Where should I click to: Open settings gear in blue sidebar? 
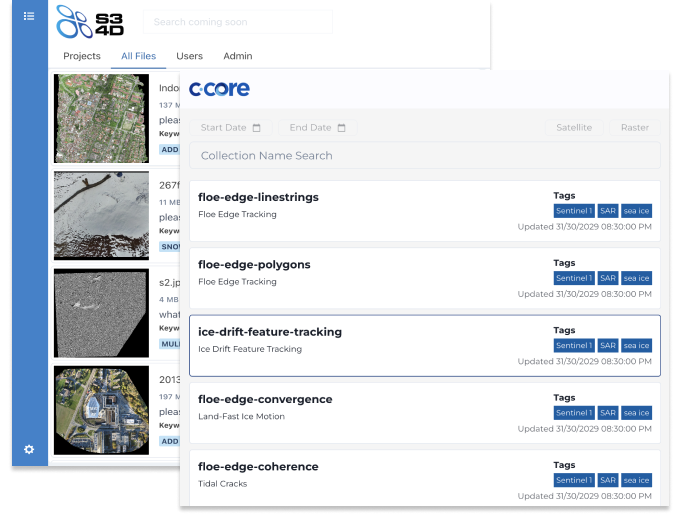29,450
